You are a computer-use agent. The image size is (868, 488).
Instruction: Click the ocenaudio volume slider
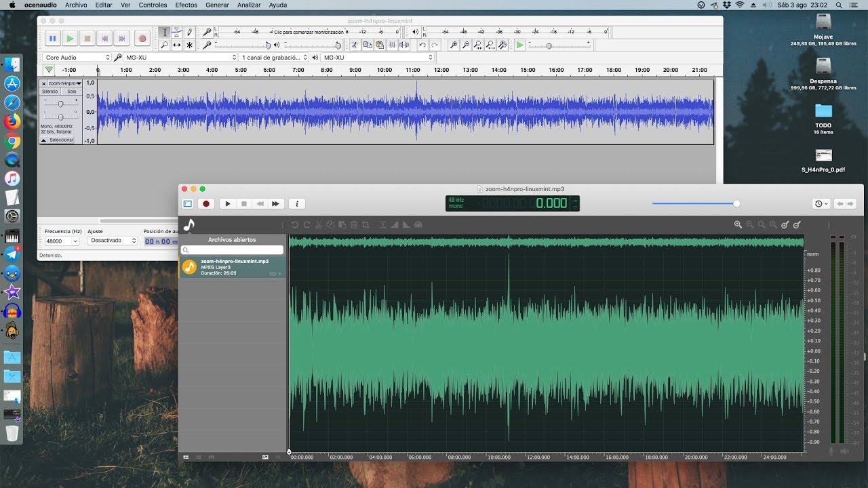tap(695, 203)
